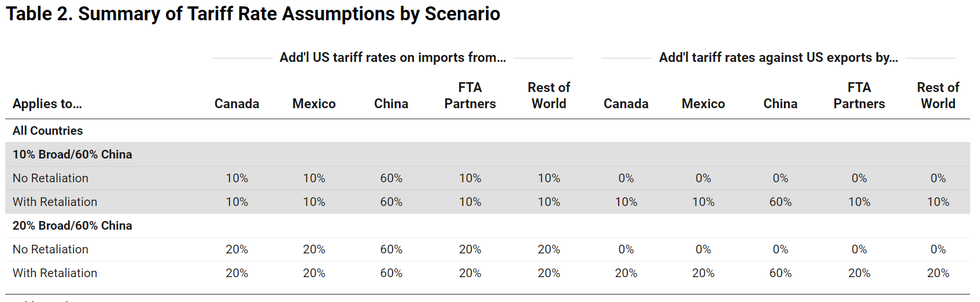Click Canada column header under US imports
Viewport: 980px width, 302px height.
tap(236, 104)
